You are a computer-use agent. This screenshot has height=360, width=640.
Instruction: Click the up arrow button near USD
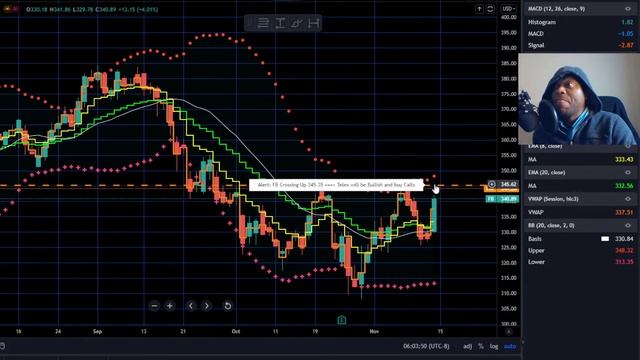pos(479,9)
